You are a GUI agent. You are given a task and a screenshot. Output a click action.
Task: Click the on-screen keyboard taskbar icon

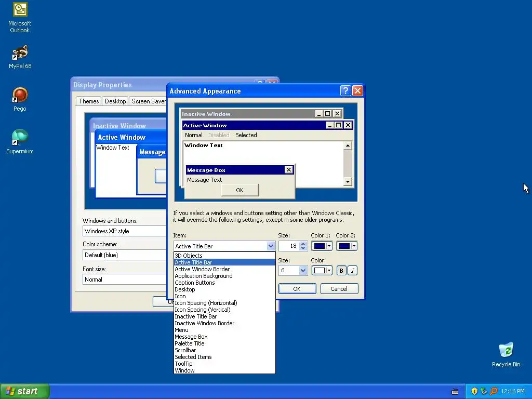pos(455,392)
